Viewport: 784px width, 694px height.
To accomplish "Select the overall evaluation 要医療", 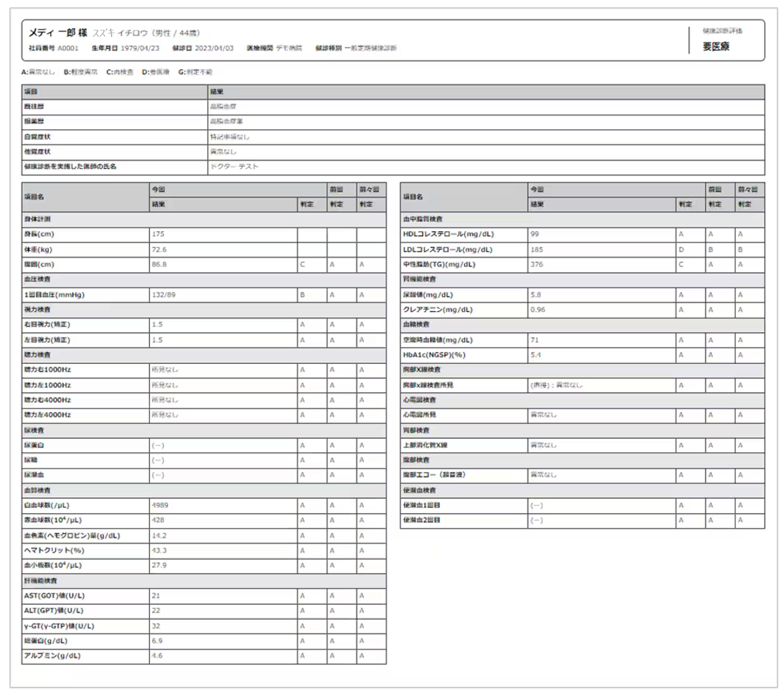I will tap(716, 47).
